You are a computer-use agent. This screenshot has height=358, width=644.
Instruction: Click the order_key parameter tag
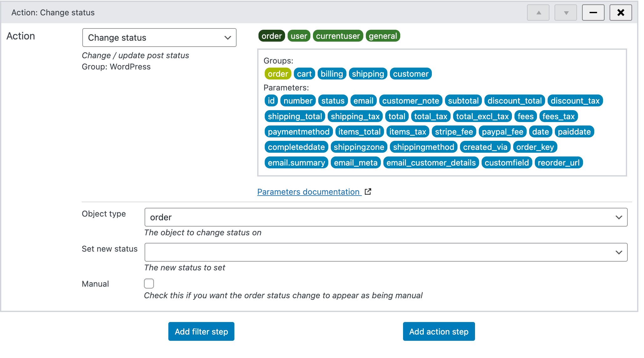coord(535,147)
